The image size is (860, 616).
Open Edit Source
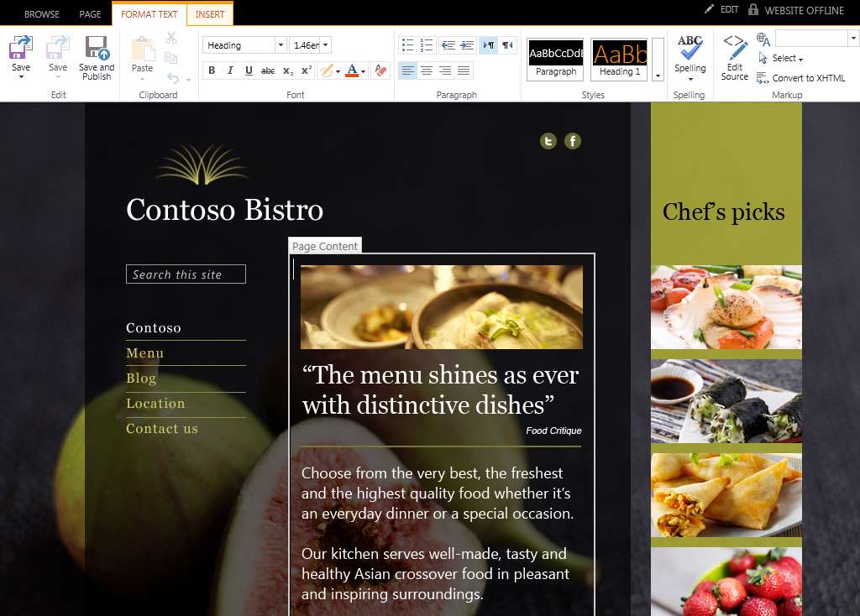pos(734,58)
